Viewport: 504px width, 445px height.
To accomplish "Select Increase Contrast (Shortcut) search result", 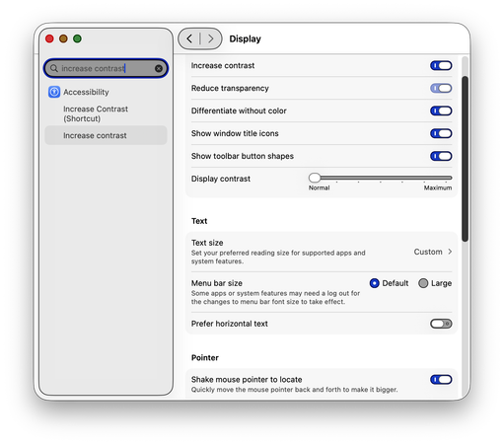I will point(96,113).
